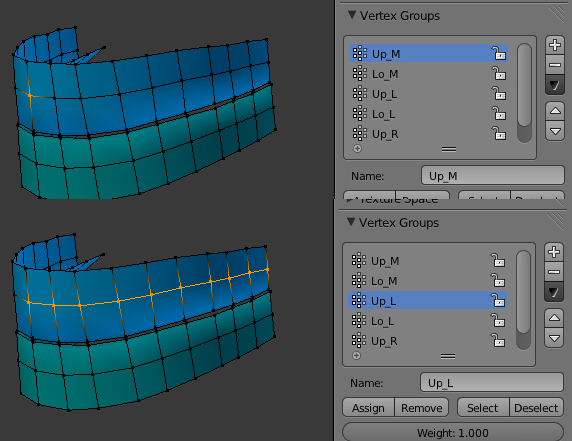The height and width of the screenshot is (441, 572).
Task: Toggle the lock on Lo_L in the lower list
Action: tap(498, 321)
